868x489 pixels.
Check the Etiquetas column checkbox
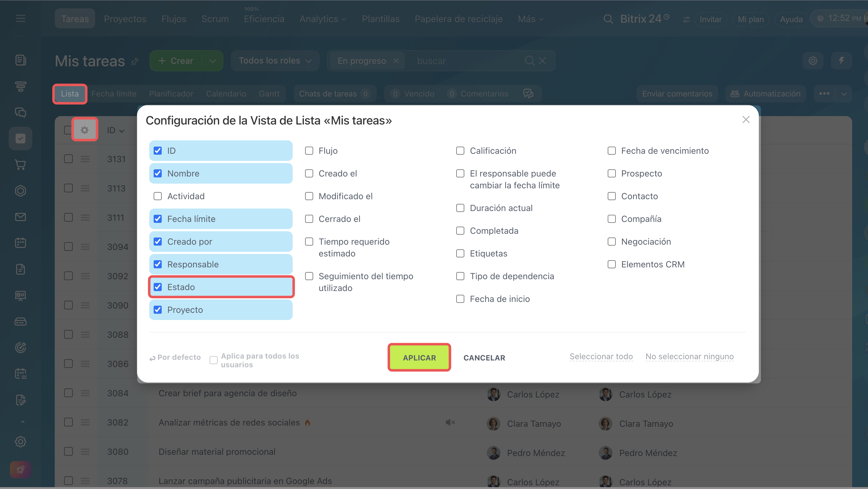pos(460,253)
